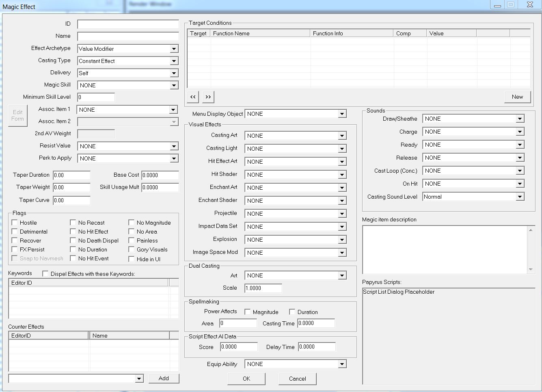
Task: Open the Projectile dropdown
Action: 342,214
